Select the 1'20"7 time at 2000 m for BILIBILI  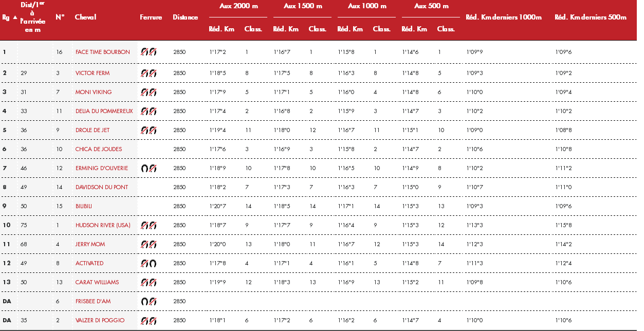[218, 206]
